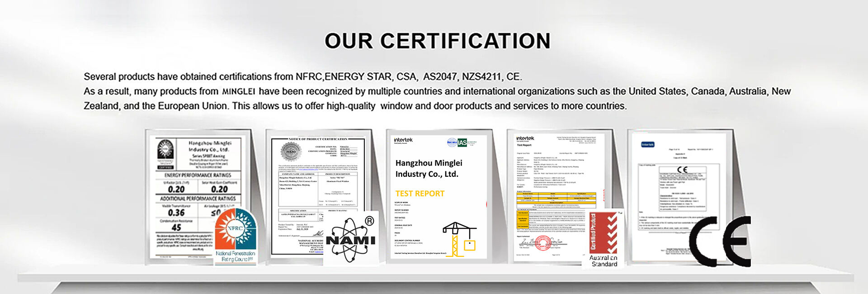This screenshot has width=868, height=294.
Task: Click the yellow crane icon on test report
Action: (x=459, y=239)
